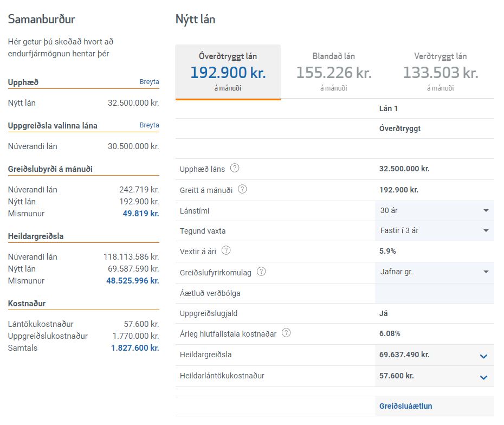Click question mark next to Greiðslufyrirkomulag
The height and width of the screenshot is (425, 504).
[261, 272]
